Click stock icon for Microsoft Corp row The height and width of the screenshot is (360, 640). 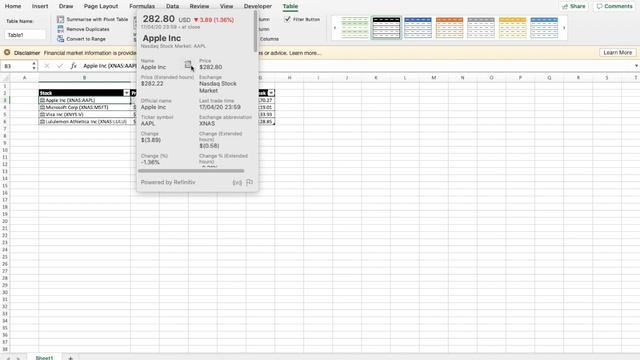(42, 107)
